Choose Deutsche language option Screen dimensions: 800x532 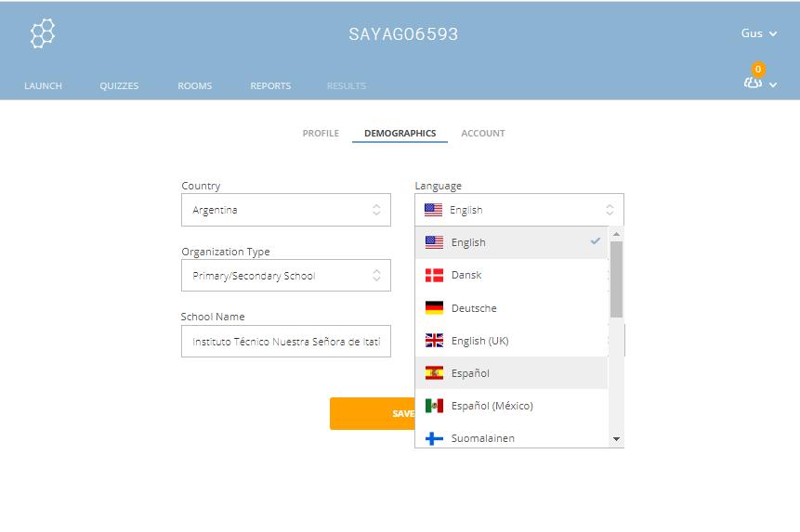pos(511,308)
